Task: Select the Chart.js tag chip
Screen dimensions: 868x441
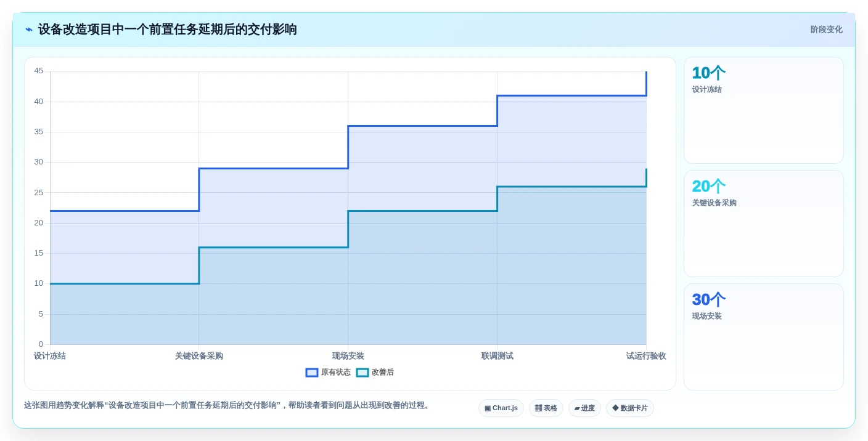Action: (x=501, y=408)
